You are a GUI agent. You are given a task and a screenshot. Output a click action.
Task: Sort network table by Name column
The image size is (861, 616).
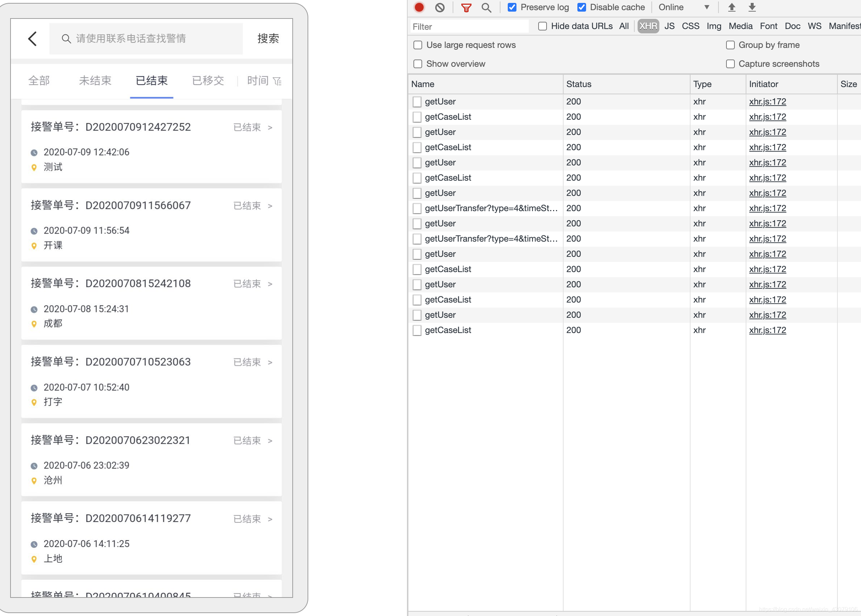[485, 84]
